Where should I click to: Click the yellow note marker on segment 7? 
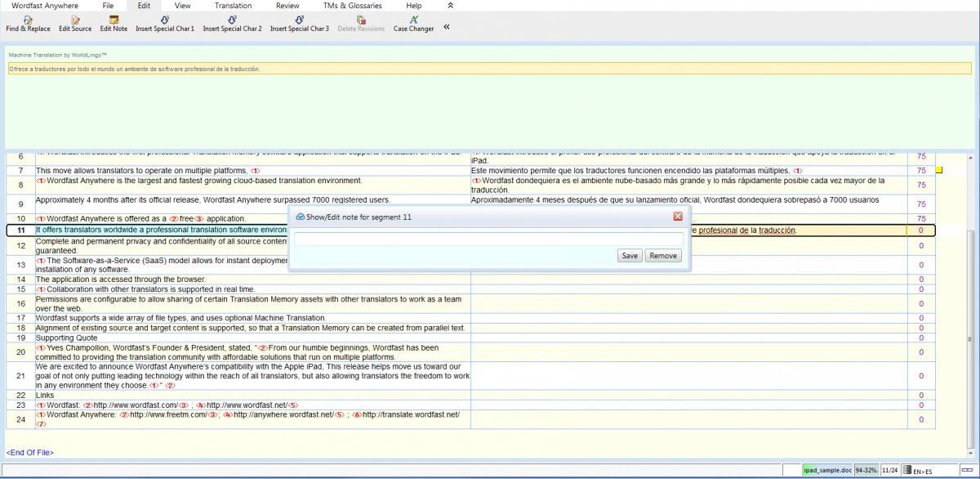pos(938,170)
